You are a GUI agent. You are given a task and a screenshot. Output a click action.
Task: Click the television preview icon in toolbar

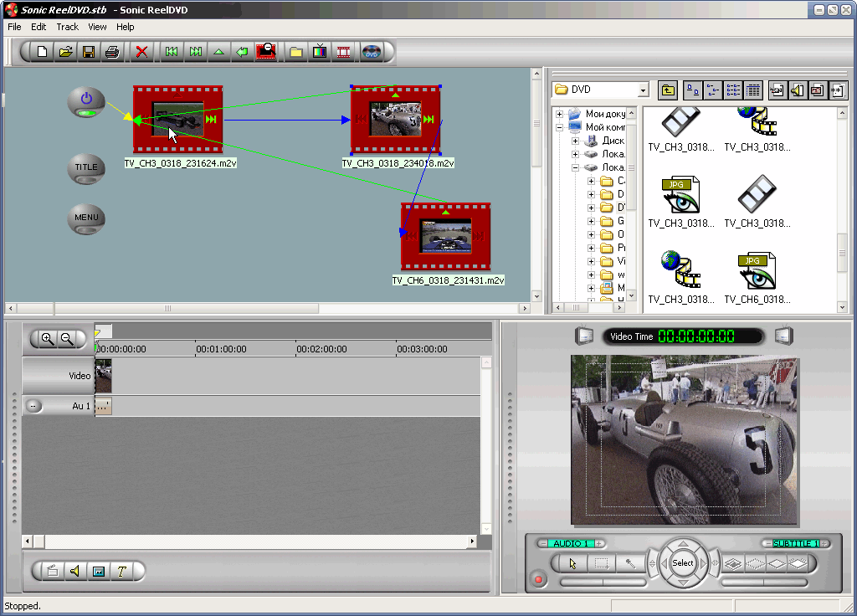(320, 52)
